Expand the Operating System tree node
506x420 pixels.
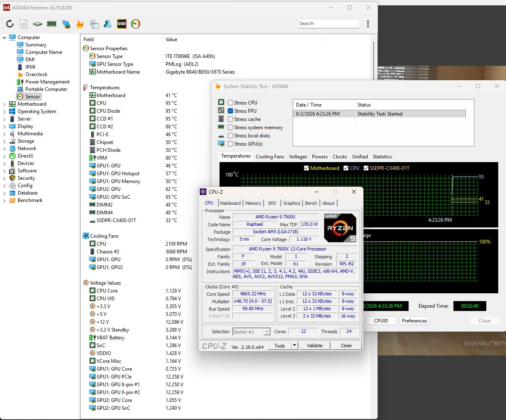point(5,111)
